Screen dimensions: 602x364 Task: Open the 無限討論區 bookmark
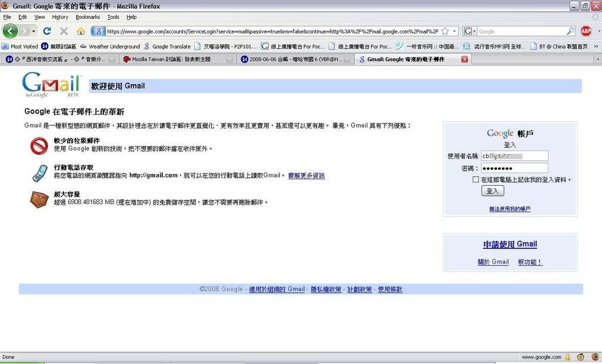[x=59, y=46]
